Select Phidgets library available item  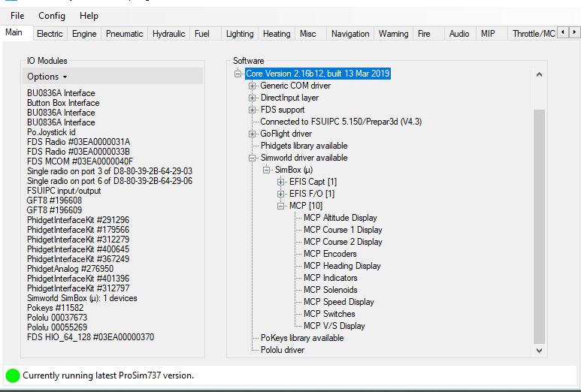coord(304,146)
